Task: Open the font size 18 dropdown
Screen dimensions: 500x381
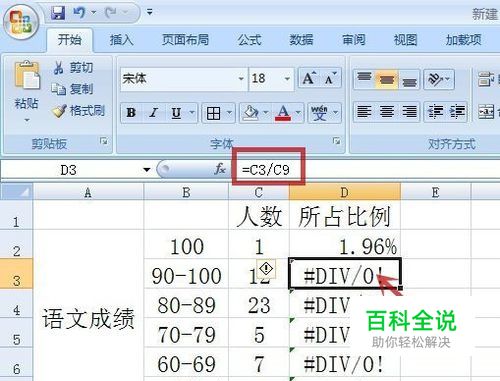Action: click(287, 79)
